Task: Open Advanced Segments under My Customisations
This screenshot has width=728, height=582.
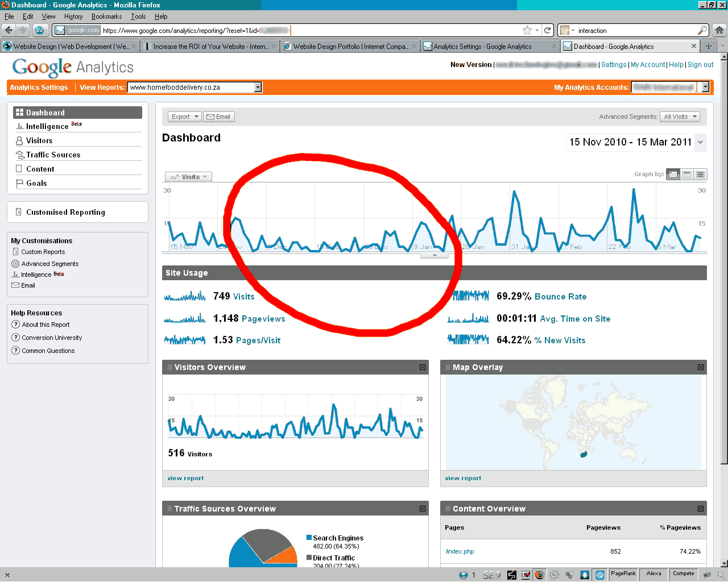Action: tap(50, 264)
